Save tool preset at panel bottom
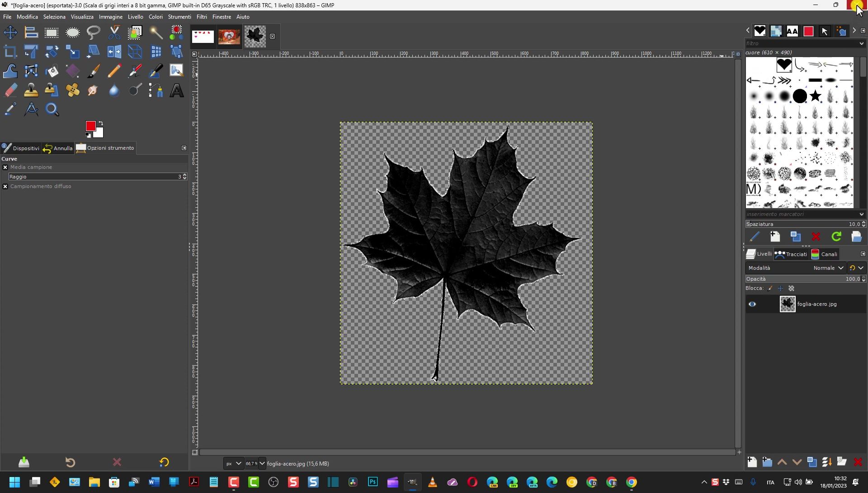Screen dimensions: 868x493 [24, 462]
